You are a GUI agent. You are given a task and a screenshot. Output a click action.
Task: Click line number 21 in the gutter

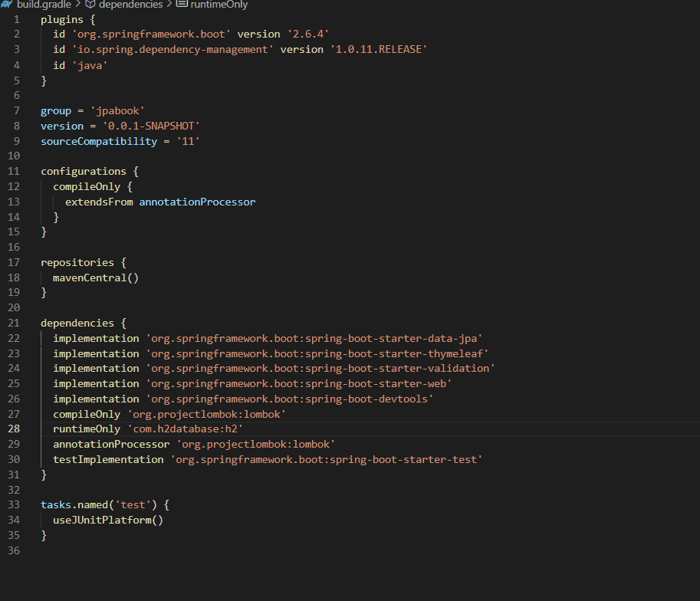[15, 323]
